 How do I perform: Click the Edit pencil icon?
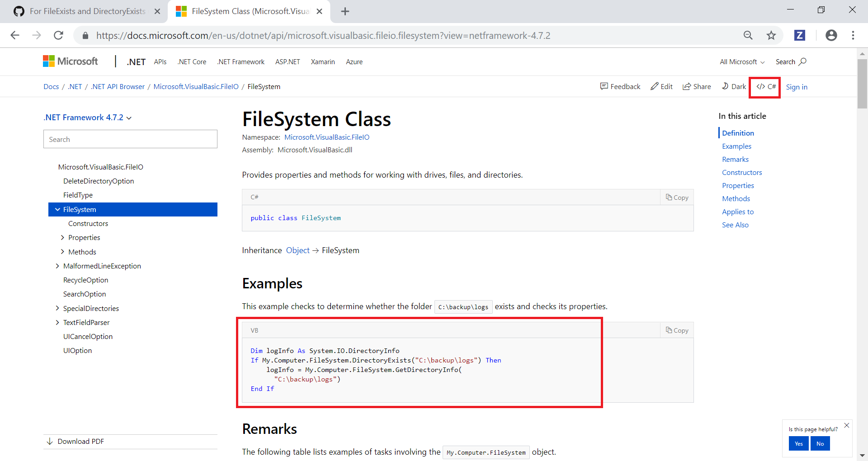(x=661, y=86)
